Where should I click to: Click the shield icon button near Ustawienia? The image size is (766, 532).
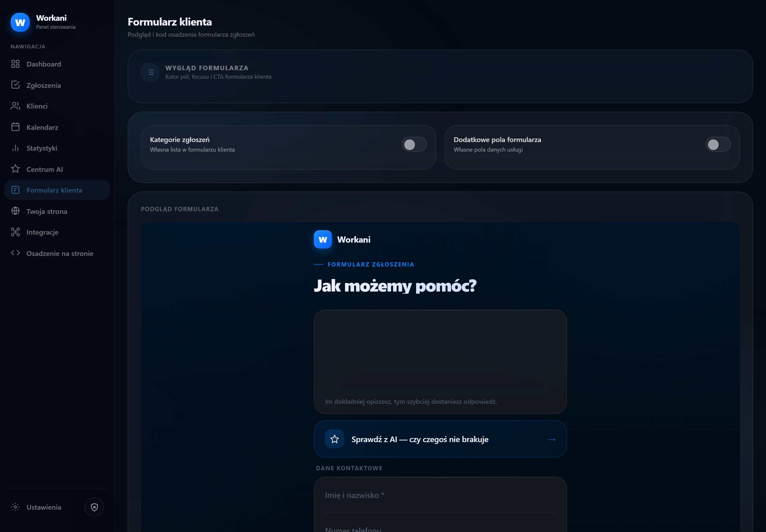[x=94, y=507]
